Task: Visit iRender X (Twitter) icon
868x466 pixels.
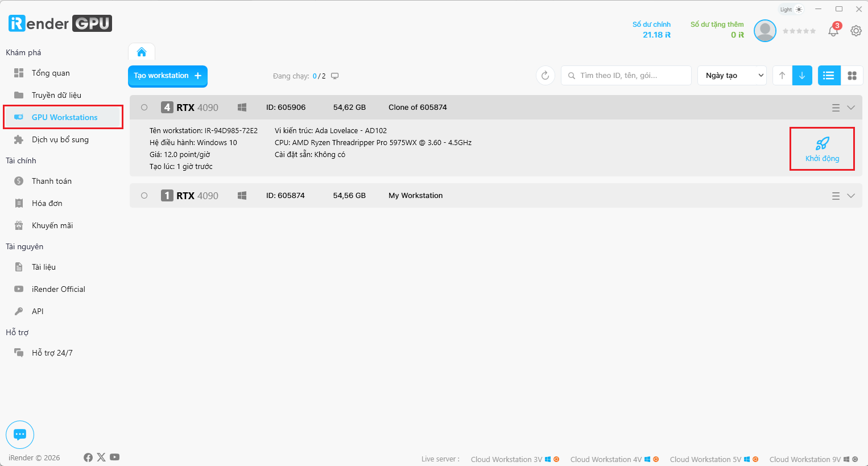Action: coord(101,457)
